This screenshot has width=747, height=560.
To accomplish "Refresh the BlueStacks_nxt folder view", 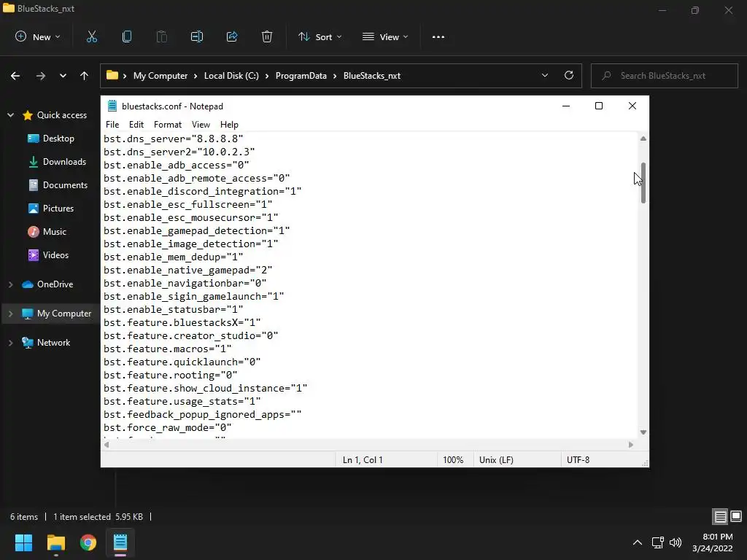I will click(x=569, y=75).
